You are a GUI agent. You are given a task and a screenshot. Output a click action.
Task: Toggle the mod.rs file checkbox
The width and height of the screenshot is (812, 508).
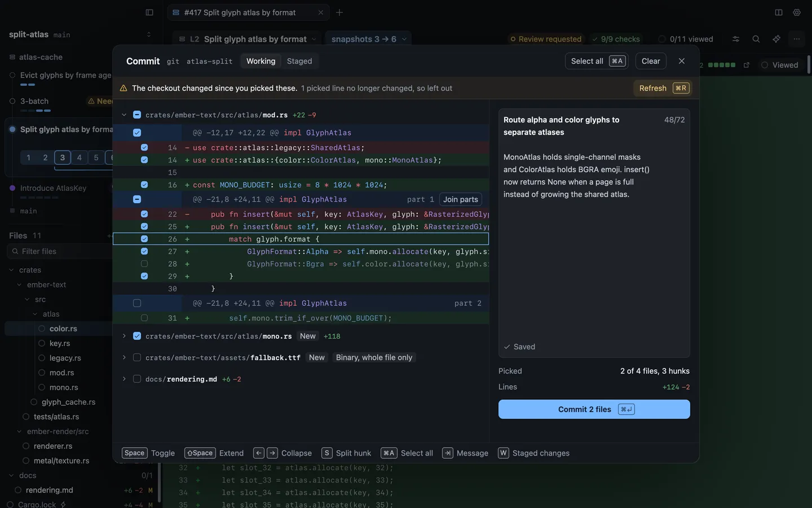pyautogui.click(x=137, y=115)
